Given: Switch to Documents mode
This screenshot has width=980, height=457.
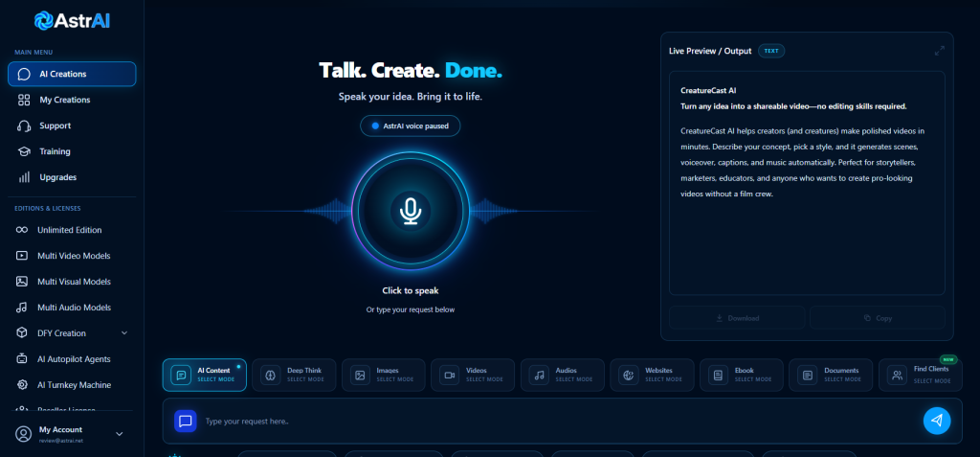Looking at the screenshot, I should [x=831, y=375].
